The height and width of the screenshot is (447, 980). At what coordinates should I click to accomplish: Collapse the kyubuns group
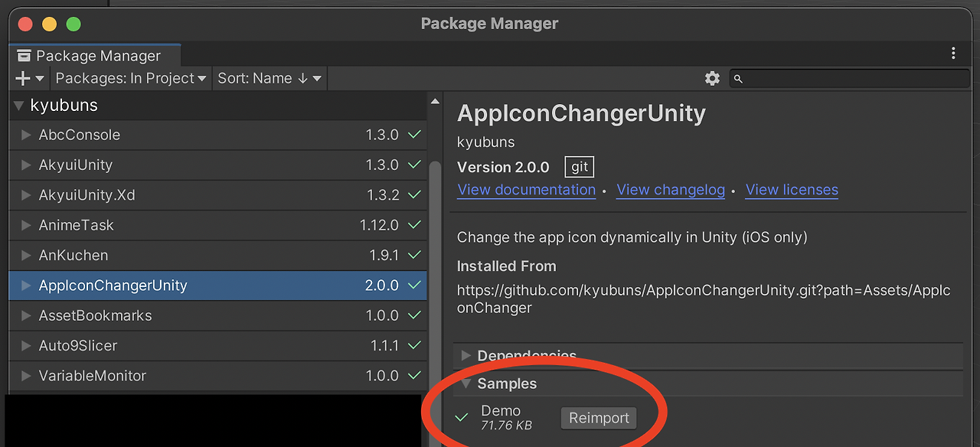click(x=19, y=106)
